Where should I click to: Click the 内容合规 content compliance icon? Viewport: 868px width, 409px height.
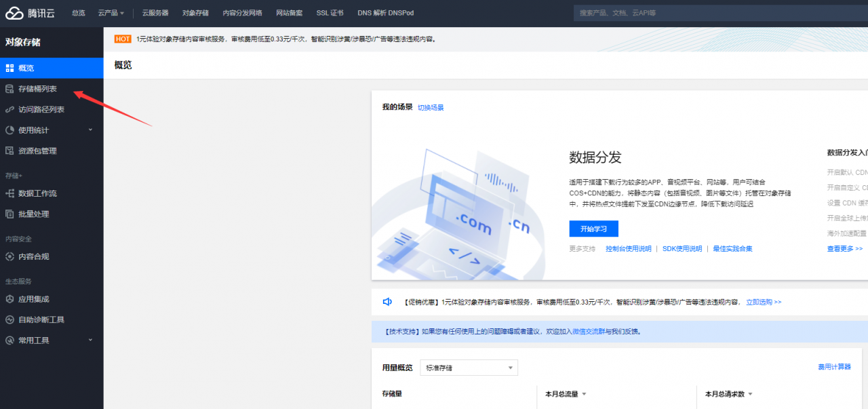(x=9, y=256)
